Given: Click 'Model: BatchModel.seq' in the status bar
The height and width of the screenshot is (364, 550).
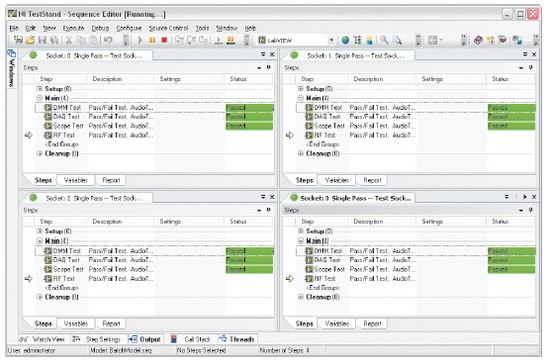Looking at the screenshot, I should [121, 350].
